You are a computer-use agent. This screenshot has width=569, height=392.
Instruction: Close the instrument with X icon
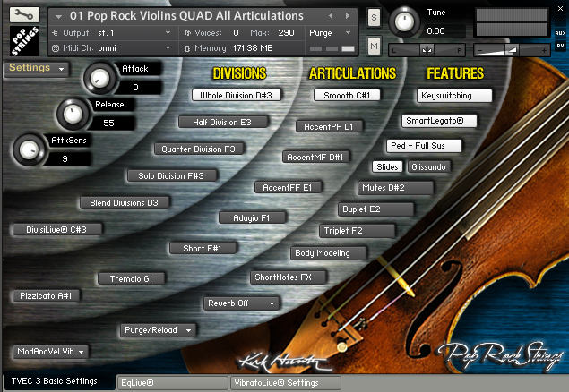coord(560,9)
